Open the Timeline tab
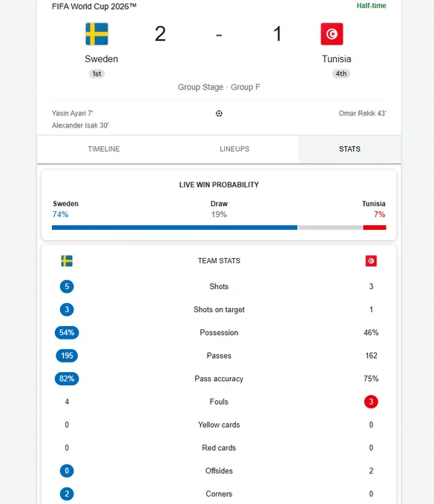 [104, 149]
